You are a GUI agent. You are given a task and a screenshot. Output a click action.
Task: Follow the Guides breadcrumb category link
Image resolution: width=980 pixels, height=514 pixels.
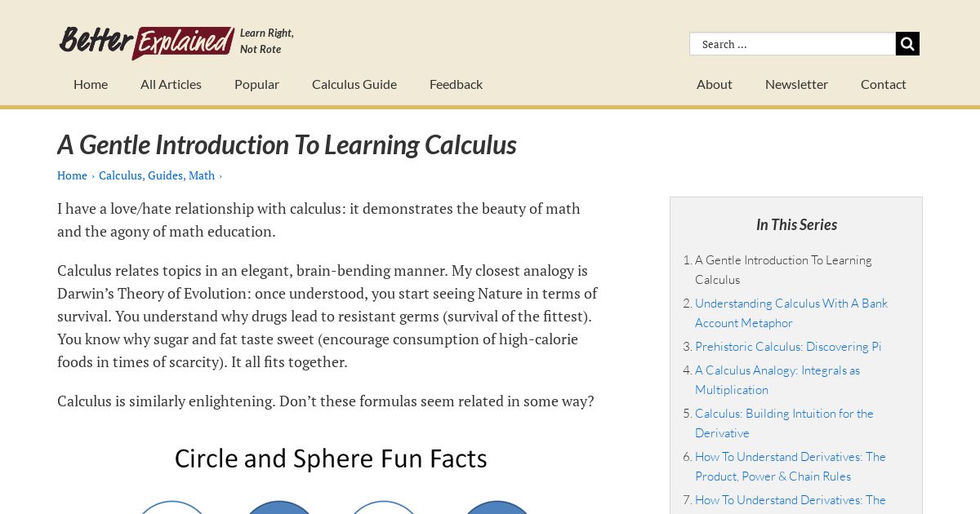(166, 175)
